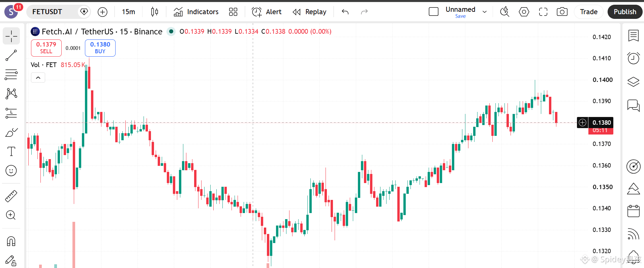Open the object tree layers panel
The image size is (644, 268).
tap(633, 82)
